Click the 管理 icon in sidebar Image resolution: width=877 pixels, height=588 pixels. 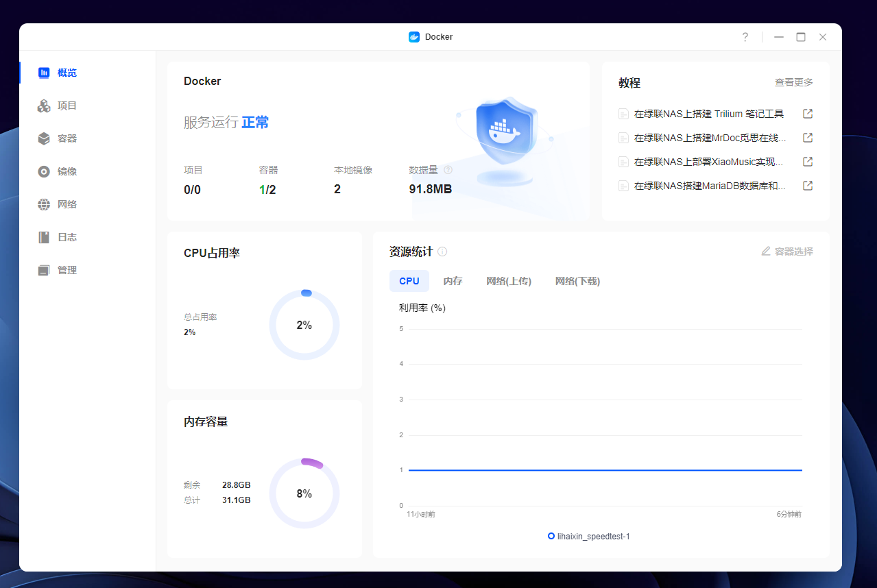pyautogui.click(x=44, y=270)
